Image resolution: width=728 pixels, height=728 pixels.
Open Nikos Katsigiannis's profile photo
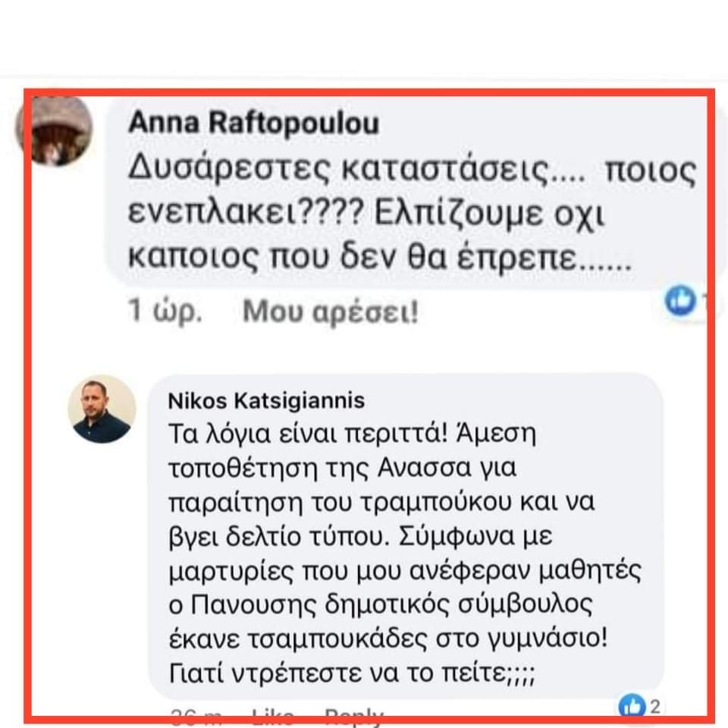point(102,409)
